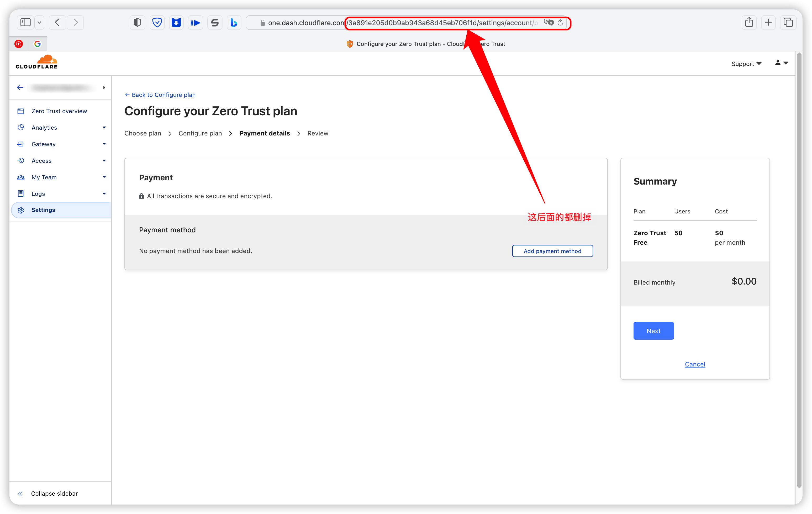Click the Gateway sidebar icon

22,144
